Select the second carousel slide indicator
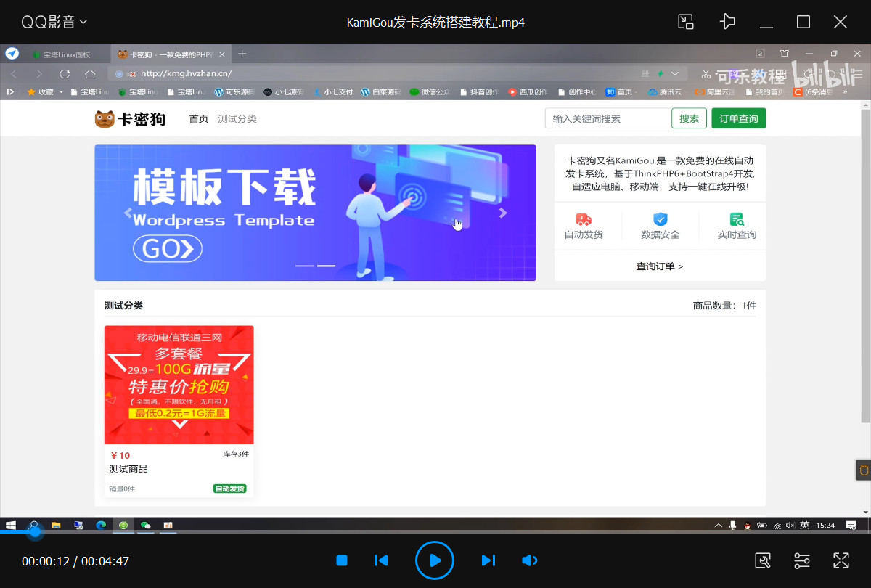871x588 pixels. [x=326, y=266]
